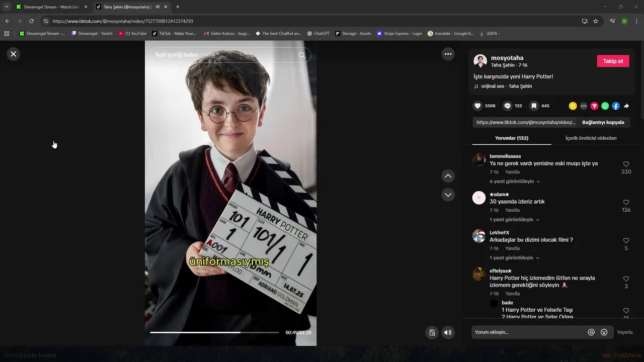The width and height of the screenshot is (644, 362).
Task: Open Chrome profile D avatar
Action: tap(624, 21)
